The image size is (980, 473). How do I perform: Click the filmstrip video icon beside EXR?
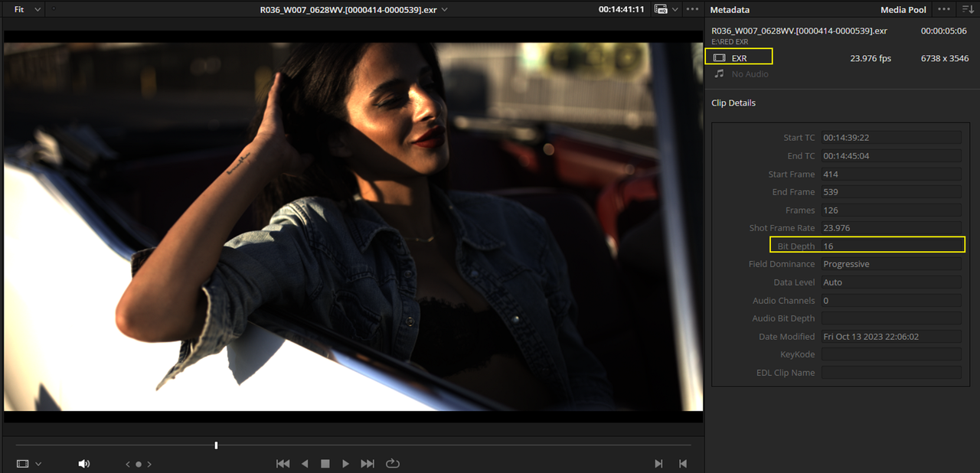pos(719,58)
